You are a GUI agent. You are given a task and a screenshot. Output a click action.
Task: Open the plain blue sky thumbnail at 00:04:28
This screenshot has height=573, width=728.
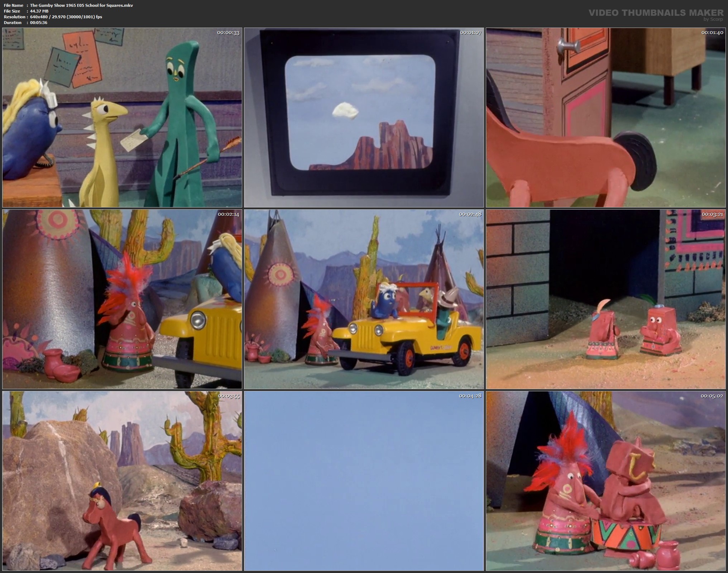364,481
